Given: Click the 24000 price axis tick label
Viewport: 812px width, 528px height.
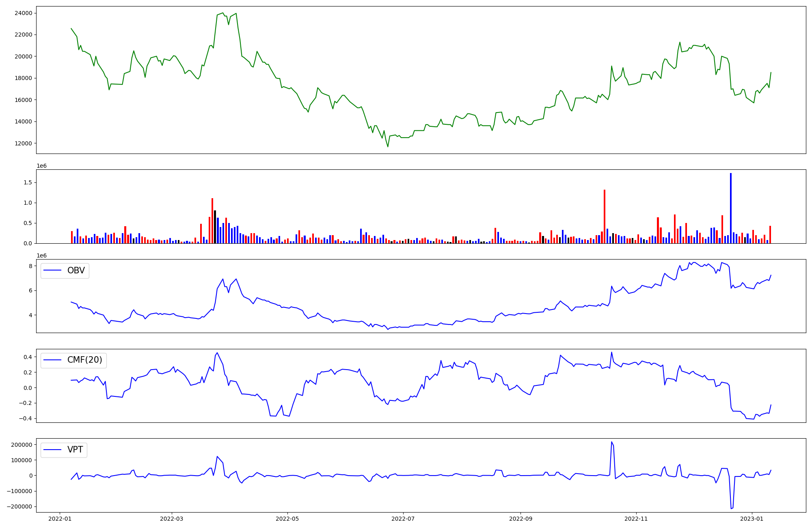Looking at the screenshot, I should (x=23, y=13).
